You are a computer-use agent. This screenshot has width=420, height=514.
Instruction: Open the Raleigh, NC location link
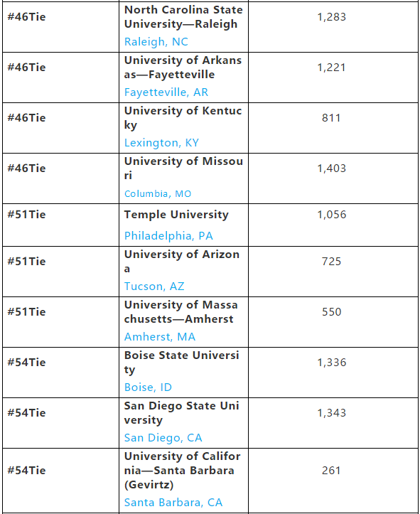click(x=156, y=42)
